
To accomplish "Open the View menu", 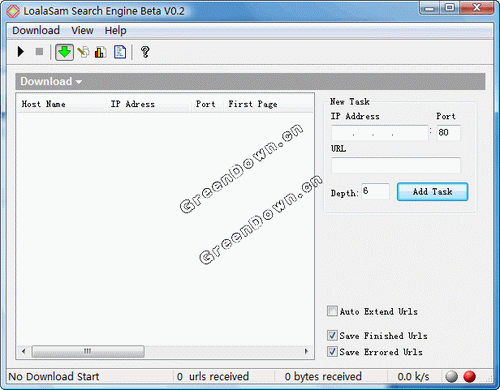I will [82, 31].
